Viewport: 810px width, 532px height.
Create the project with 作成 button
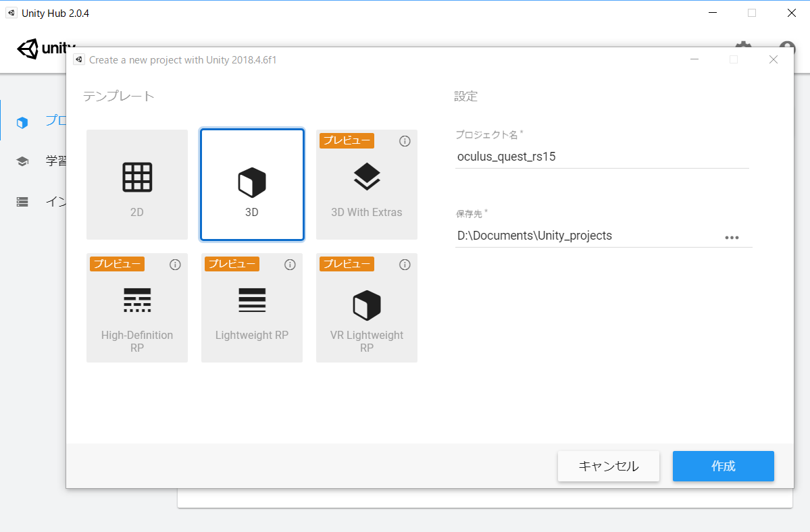pos(724,466)
